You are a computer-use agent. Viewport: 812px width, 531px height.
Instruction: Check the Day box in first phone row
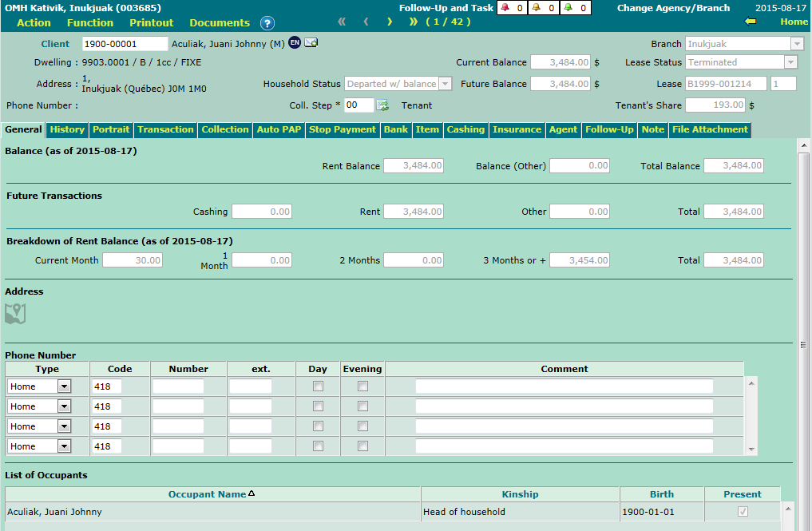pyautogui.click(x=318, y=386)
